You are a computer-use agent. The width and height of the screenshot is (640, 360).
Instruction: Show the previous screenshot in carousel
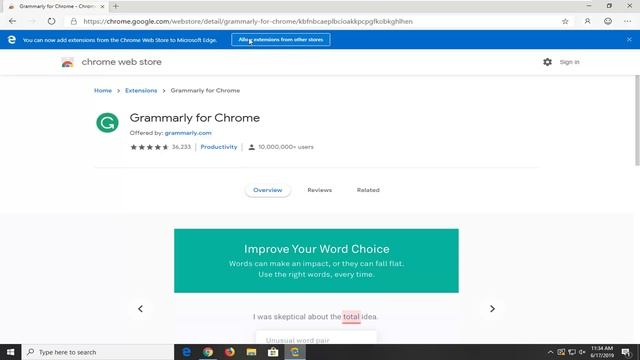pos(140,309)
